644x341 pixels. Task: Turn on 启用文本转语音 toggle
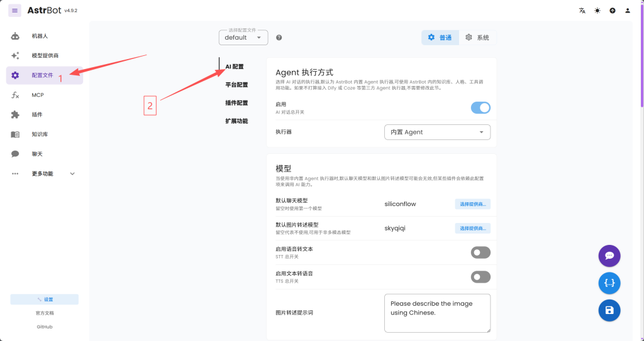pyautogui.click(x=480, y=277)
